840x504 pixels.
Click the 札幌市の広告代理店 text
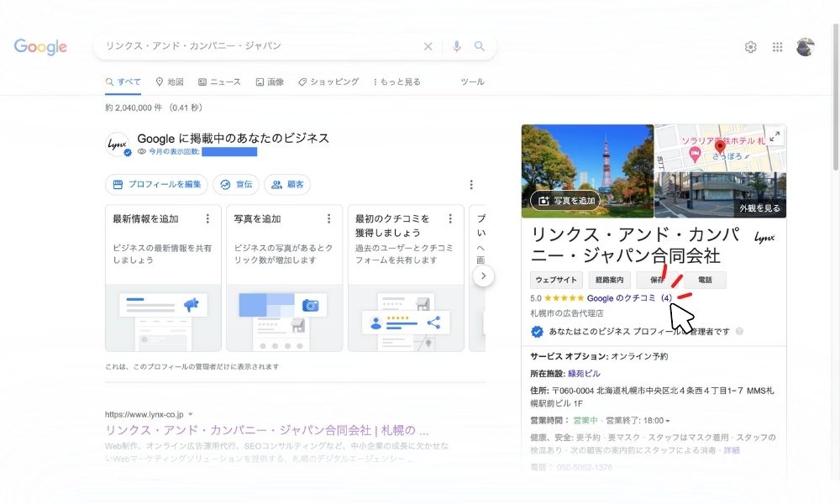(567, 313)
